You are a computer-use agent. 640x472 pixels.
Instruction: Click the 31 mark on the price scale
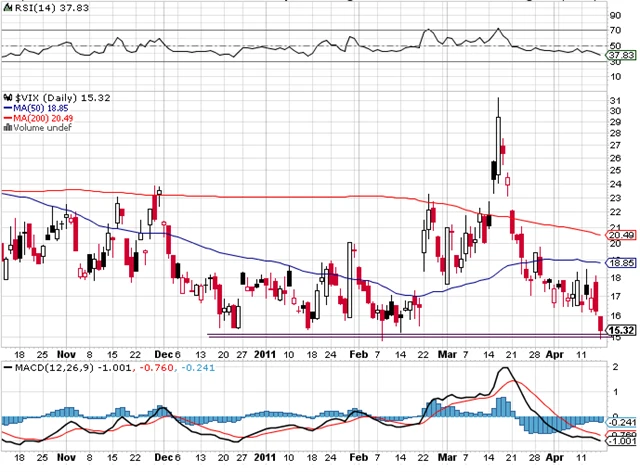point(615,101)
